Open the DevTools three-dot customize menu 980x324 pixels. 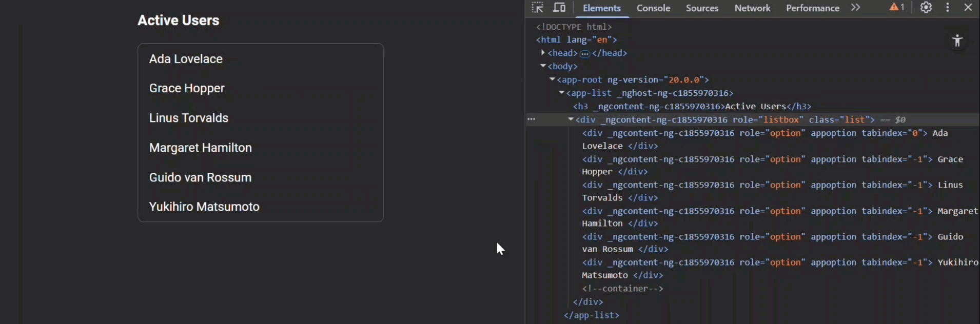click(x=948, y=8)
